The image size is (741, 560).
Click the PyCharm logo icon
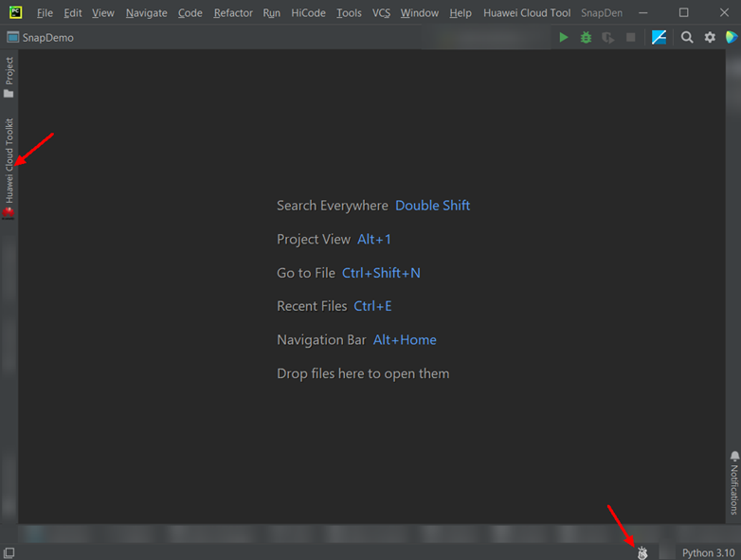click(x=15, y=12)
